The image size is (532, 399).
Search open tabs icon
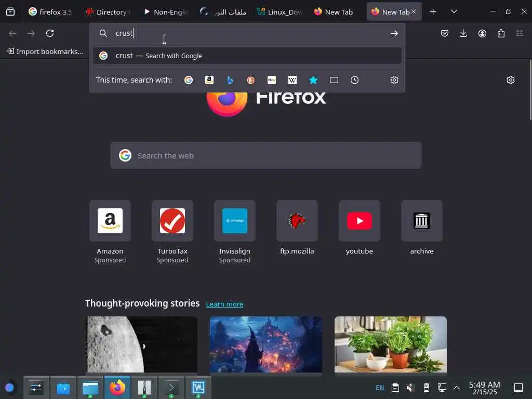334,80
